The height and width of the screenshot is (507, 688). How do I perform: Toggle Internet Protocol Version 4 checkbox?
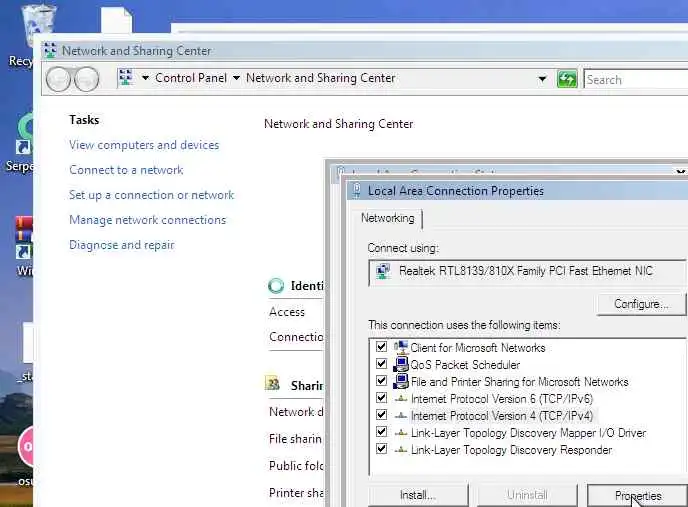[381, 415]
